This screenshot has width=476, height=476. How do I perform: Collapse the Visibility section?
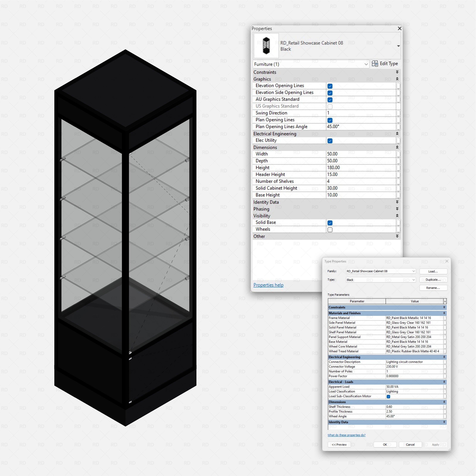[397, 216]
